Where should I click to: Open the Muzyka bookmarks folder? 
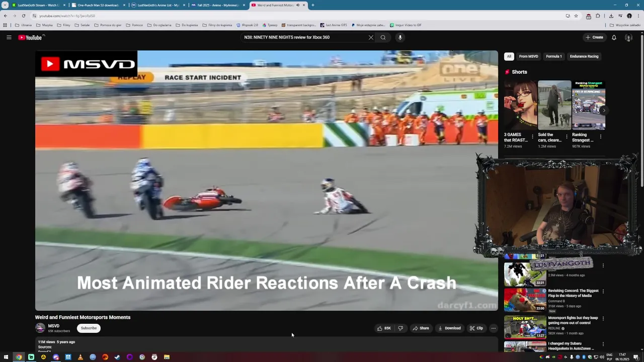click(x=44, y=25)
